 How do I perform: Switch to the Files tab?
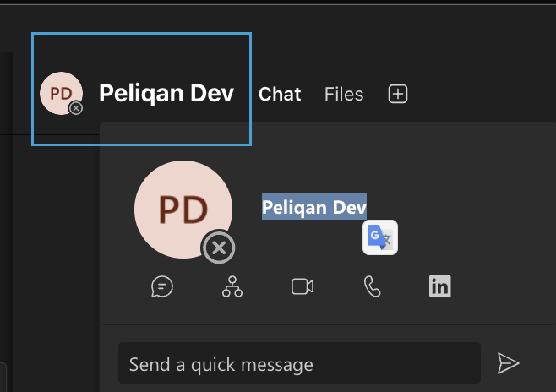(344, 95)
